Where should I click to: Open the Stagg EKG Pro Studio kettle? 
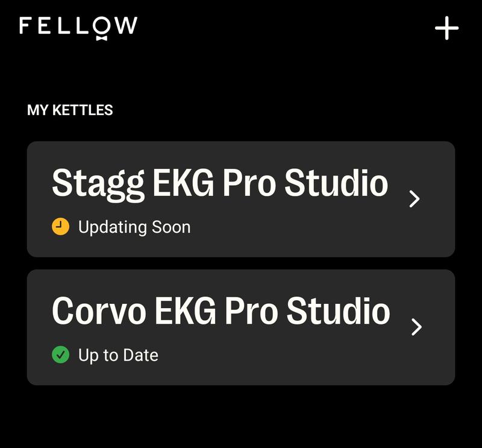coord(241,199)
